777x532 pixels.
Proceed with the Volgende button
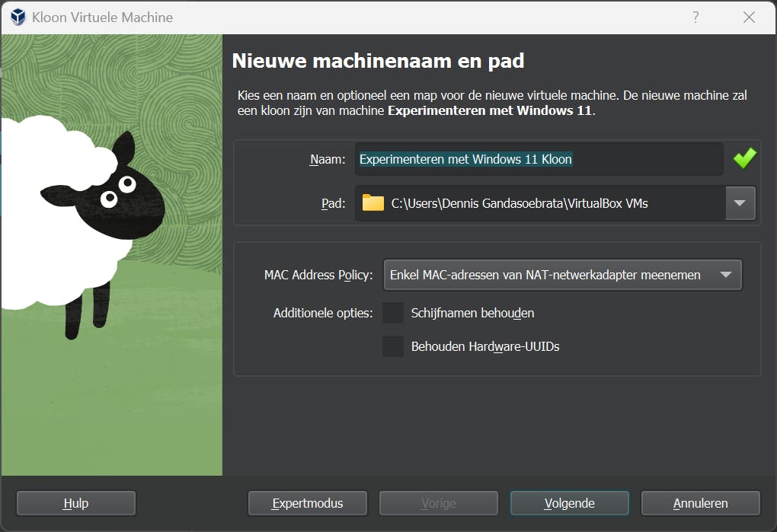click(x=569, y=503)
